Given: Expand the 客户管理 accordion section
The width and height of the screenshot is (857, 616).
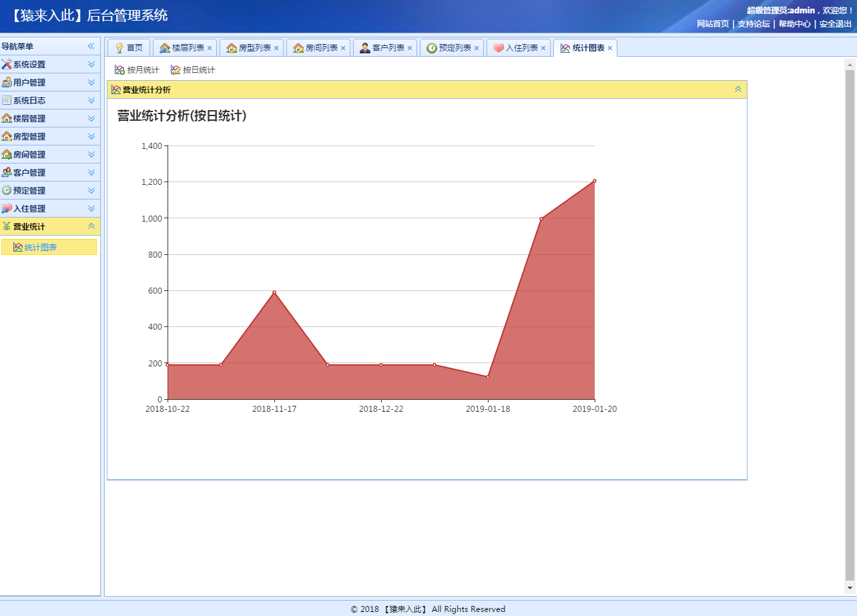Looking at the screenshot, I should click(x=91, y=173).
